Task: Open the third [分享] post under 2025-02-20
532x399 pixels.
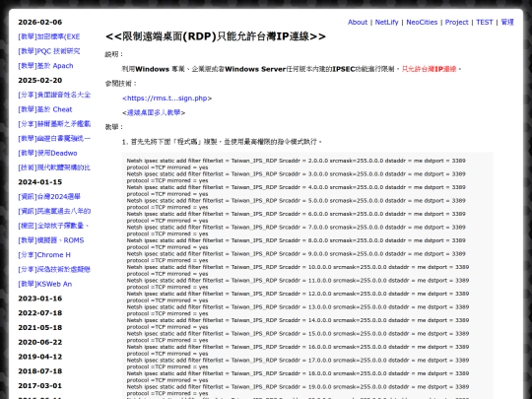Action: click(x=54, y=124)
